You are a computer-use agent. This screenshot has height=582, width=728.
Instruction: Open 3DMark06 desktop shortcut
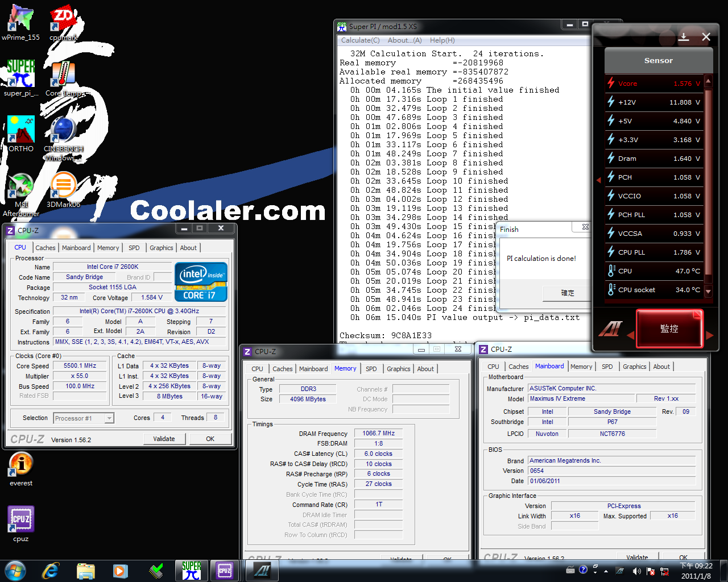(64, 190)
